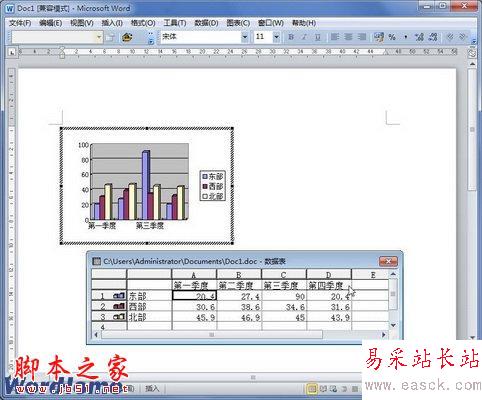Select datasheet column A header
The height and width of the screenshot is (400, 482).
194,275
